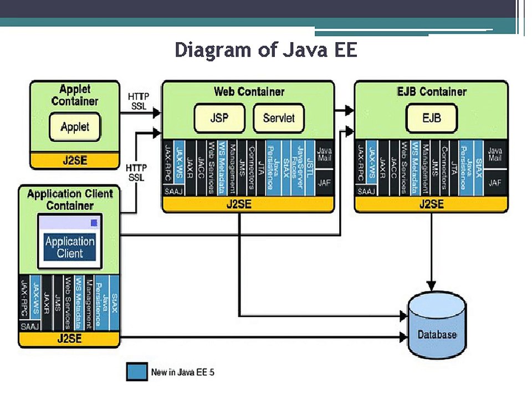Click JTA in the Web Container
Screen dimensions: 532x399
(261, 167)
